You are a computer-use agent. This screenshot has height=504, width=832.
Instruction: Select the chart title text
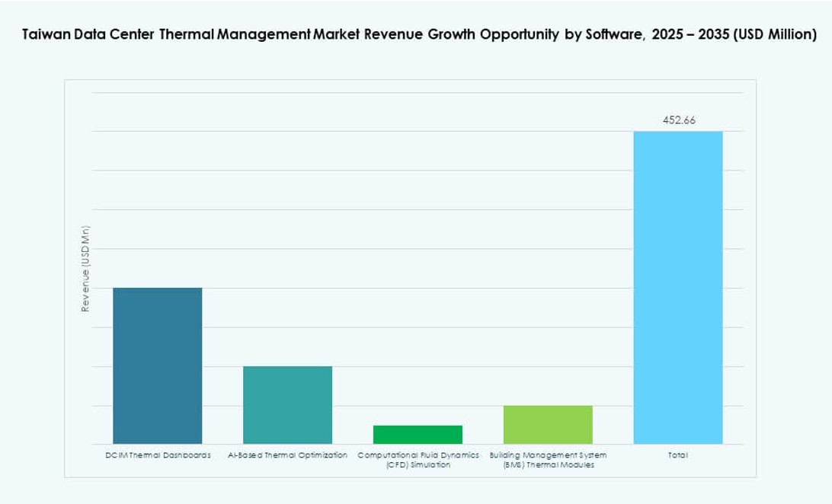tap(416, 33)
